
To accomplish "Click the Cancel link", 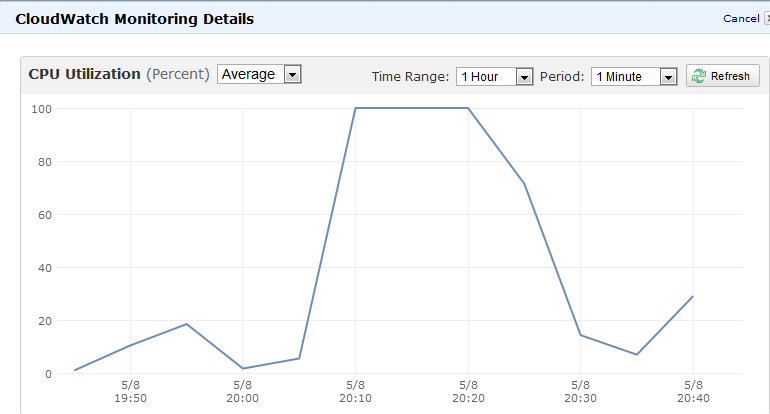I will click(740, 18).
